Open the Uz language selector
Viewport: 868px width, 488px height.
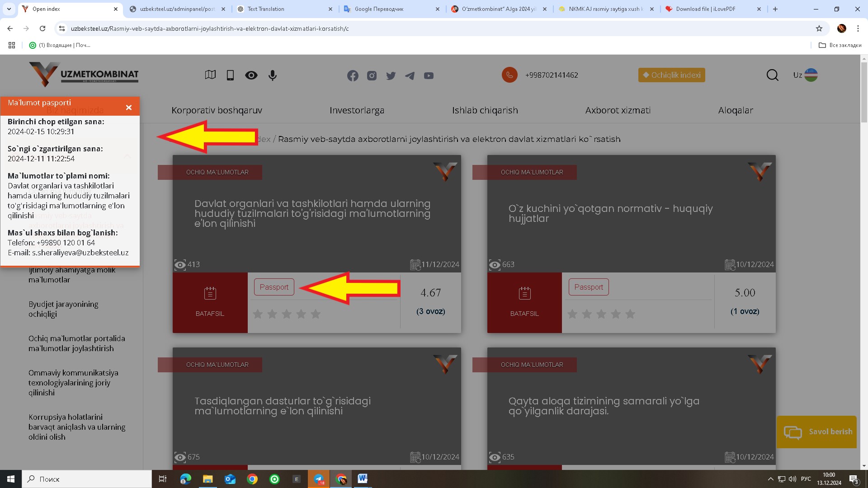pos(805,75)
